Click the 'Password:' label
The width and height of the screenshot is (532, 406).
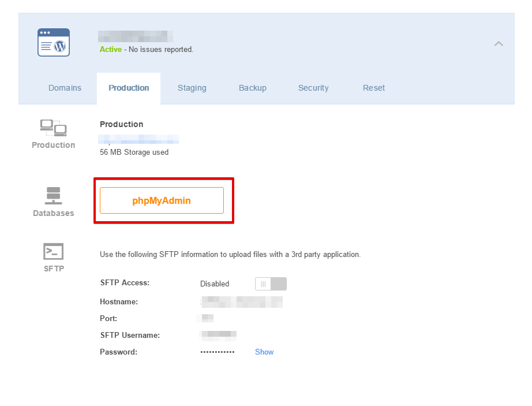point(118,352)
